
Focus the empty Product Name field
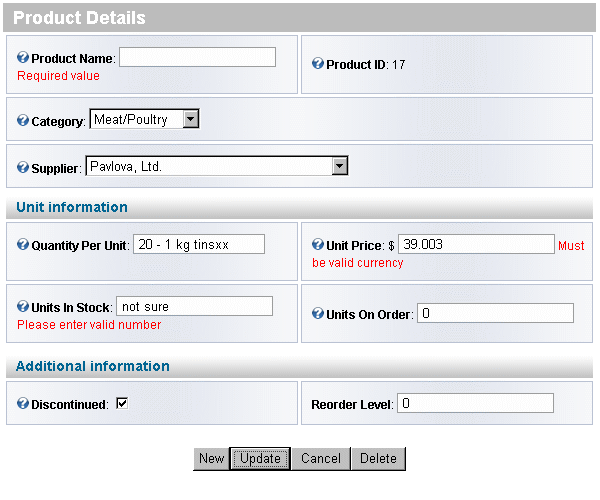click(x=197, y=57)
